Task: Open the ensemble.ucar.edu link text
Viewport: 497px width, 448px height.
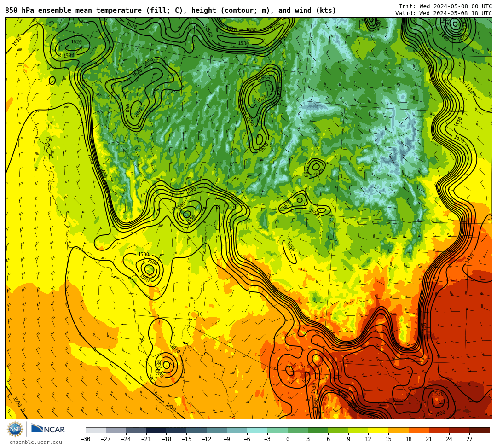Action: (x=36, y=442)
